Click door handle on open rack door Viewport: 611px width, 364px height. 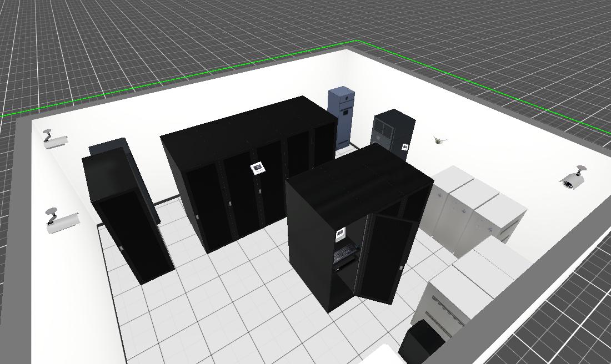click(x=400, y=269)
